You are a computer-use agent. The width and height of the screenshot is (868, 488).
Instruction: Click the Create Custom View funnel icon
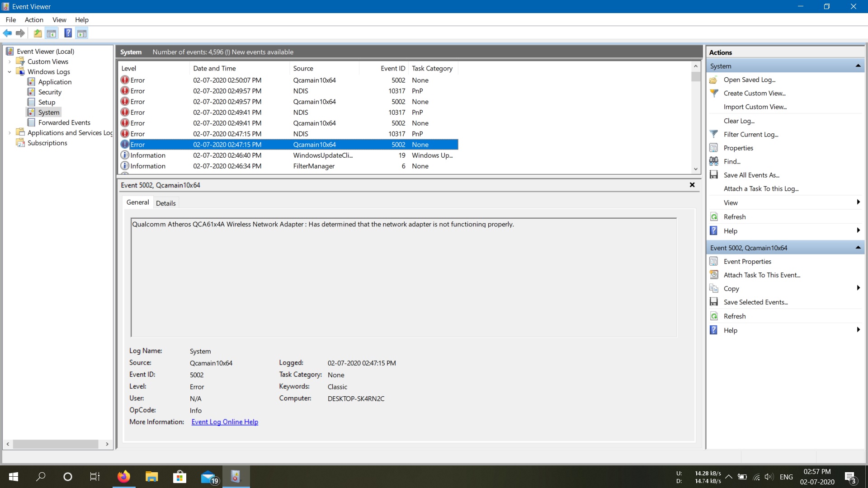click(714, 93)
